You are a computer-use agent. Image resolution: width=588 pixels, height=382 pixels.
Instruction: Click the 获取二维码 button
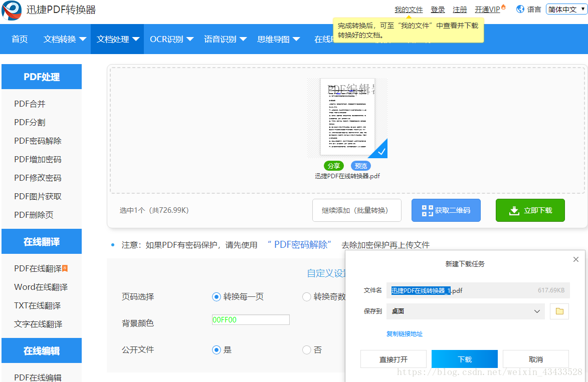click(446, 210)
